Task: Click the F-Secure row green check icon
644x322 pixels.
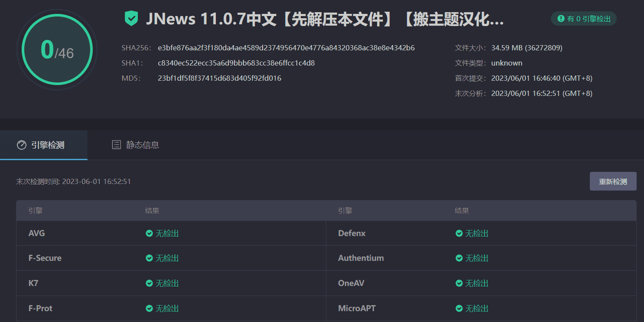Action: 149,258
